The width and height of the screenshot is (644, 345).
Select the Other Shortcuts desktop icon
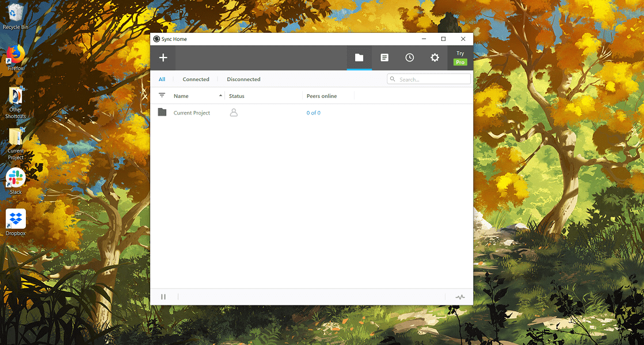pyautogui.click(x=16, y=102)
